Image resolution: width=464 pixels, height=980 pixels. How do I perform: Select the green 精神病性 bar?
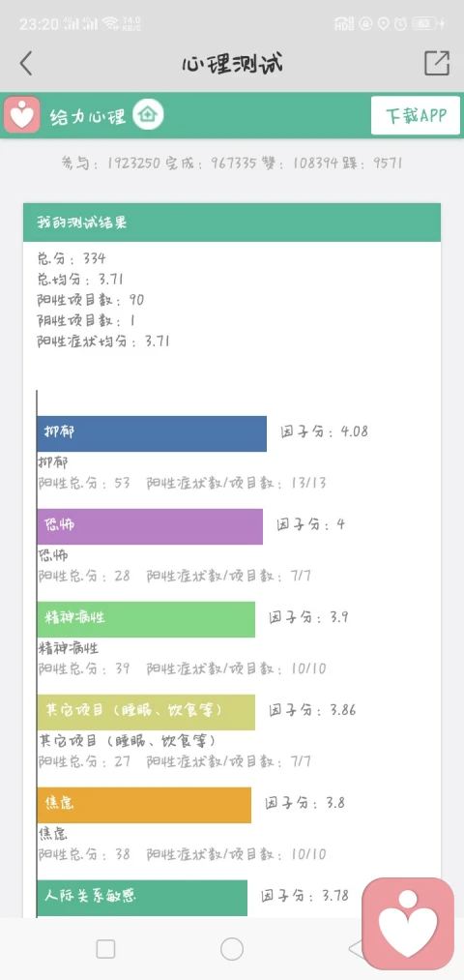click(146, 619)
